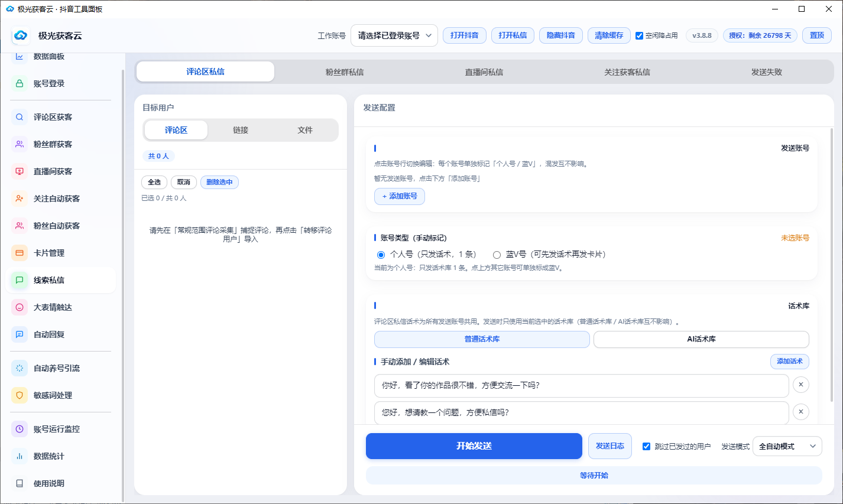
Task: Open 数据面板 via its chart icon
Action: pos(20,57)
